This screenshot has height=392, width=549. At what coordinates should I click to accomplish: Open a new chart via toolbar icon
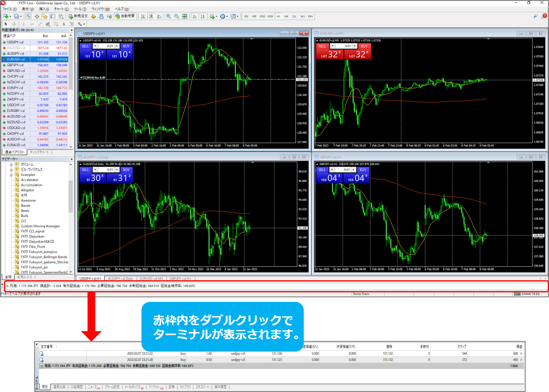tap(6, 16)
